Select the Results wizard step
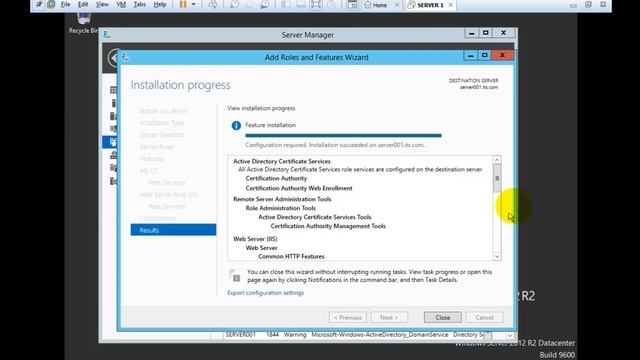 point(173,230)
